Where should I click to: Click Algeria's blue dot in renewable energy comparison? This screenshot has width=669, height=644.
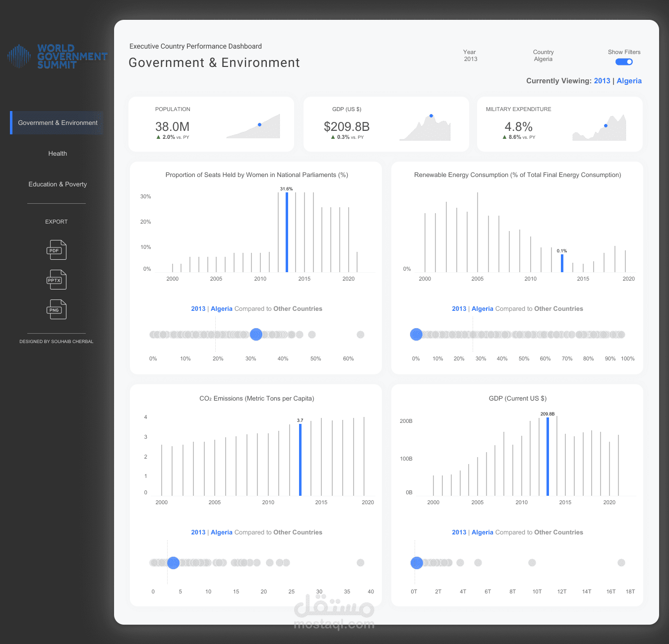[416, 335]
